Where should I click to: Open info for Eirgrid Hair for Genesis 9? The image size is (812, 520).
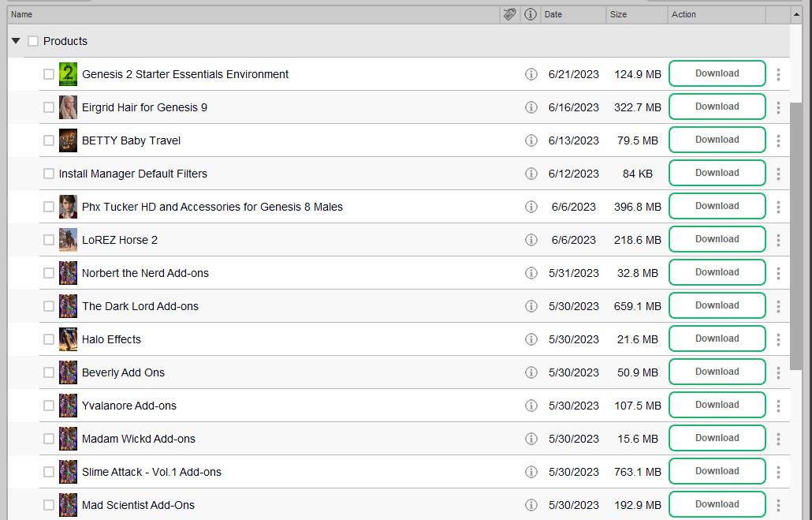531,107
